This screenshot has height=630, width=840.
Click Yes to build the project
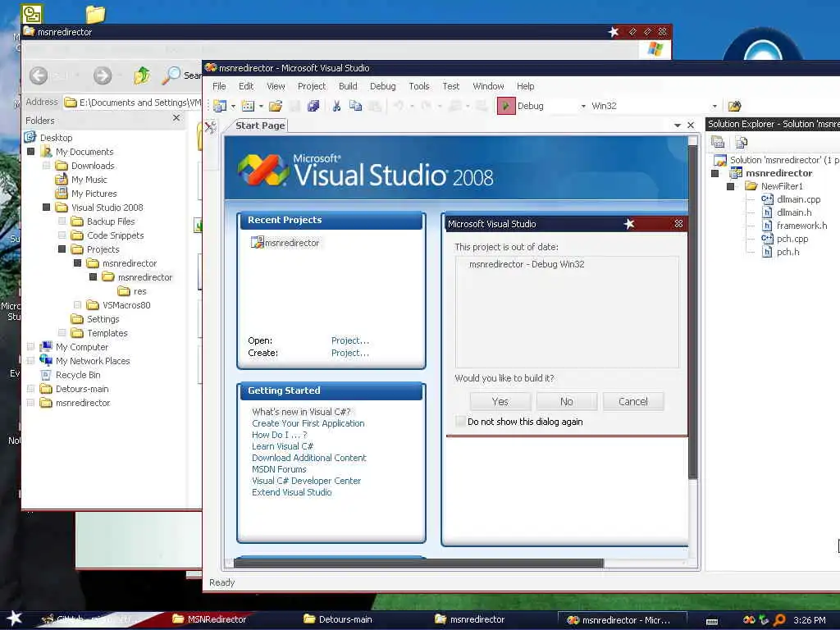pyautogui.click(x=500, y=401)
